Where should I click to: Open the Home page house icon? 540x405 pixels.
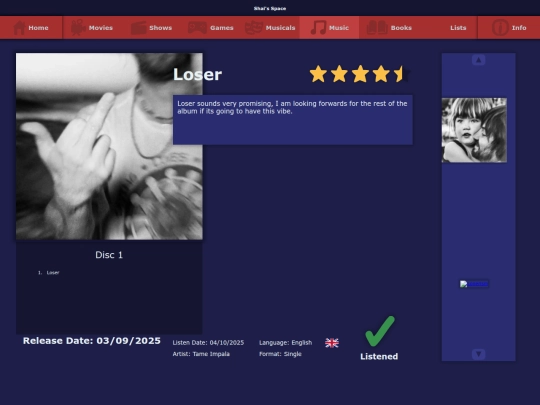pos(19,28)
